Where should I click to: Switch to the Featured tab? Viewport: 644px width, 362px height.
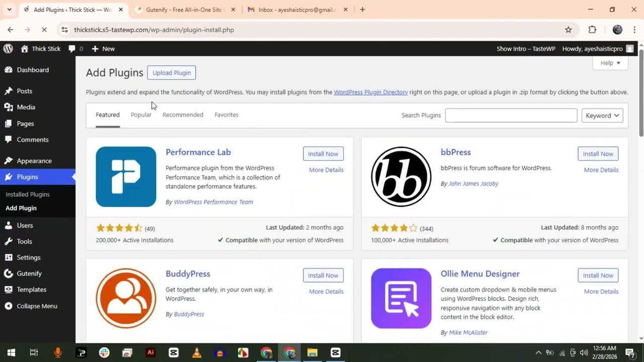pyautogui.click(x=108, y=115)
